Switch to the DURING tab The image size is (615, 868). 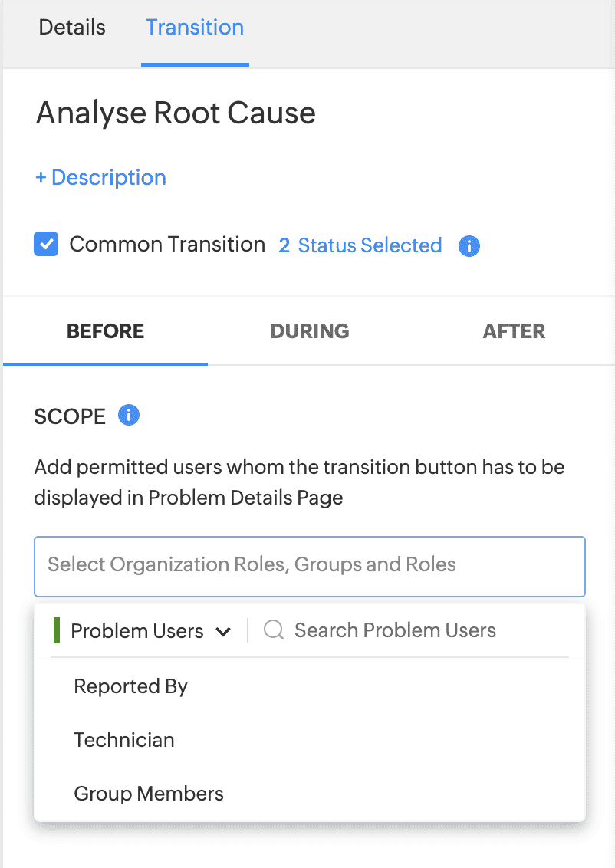pos(310,331)
